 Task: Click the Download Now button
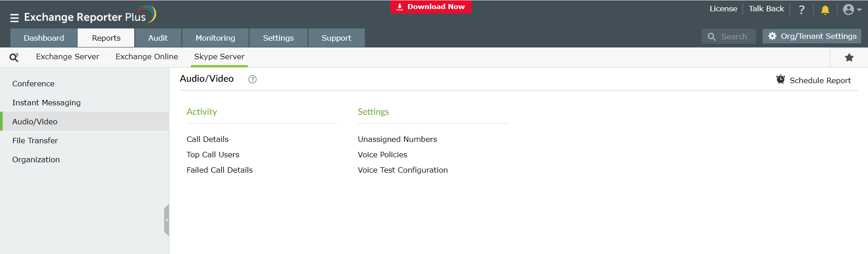tap(431, 7)
